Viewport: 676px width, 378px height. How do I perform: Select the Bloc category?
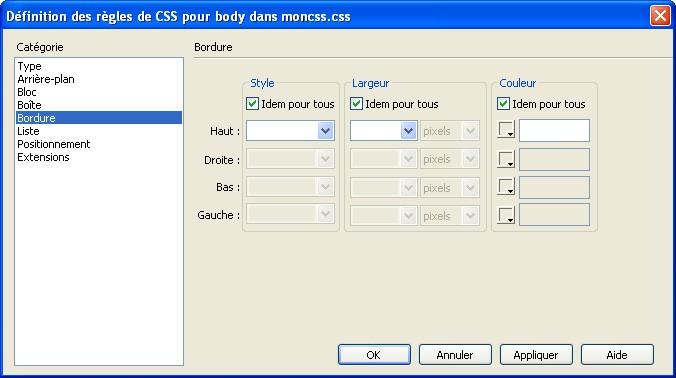pos(99,92)
